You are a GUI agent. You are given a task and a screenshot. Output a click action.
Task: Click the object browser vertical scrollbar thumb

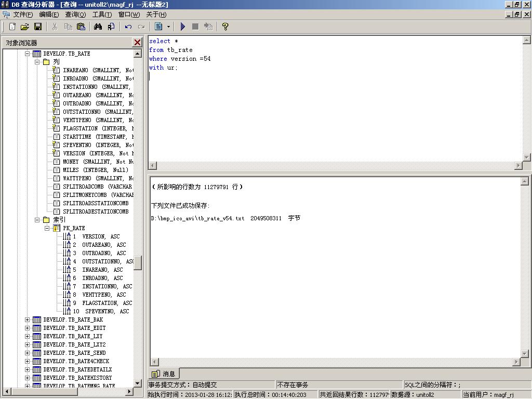[138, 263]
